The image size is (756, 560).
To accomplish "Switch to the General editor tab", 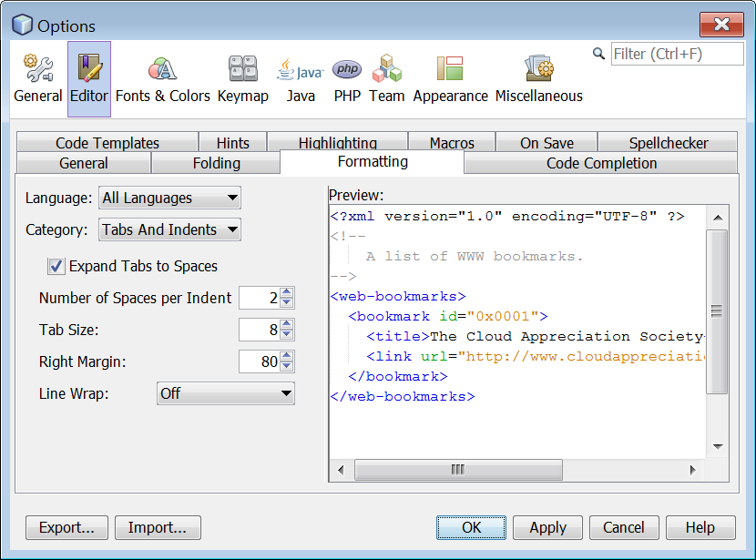I will point(84,163).
